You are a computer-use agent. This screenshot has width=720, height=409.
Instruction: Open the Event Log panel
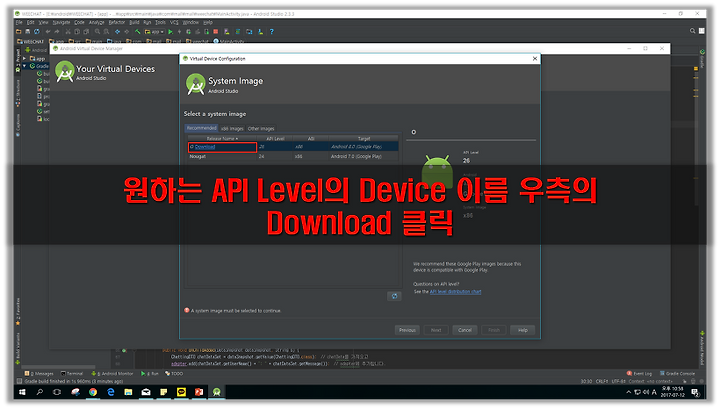639,374
